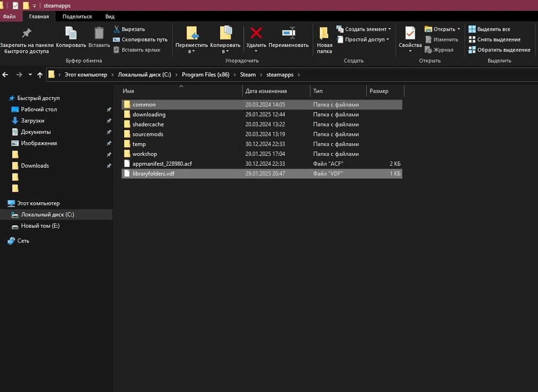This screenshot has width=538, height=392.
Task: Select the sourcemods folder
Action: click(262, 134)
